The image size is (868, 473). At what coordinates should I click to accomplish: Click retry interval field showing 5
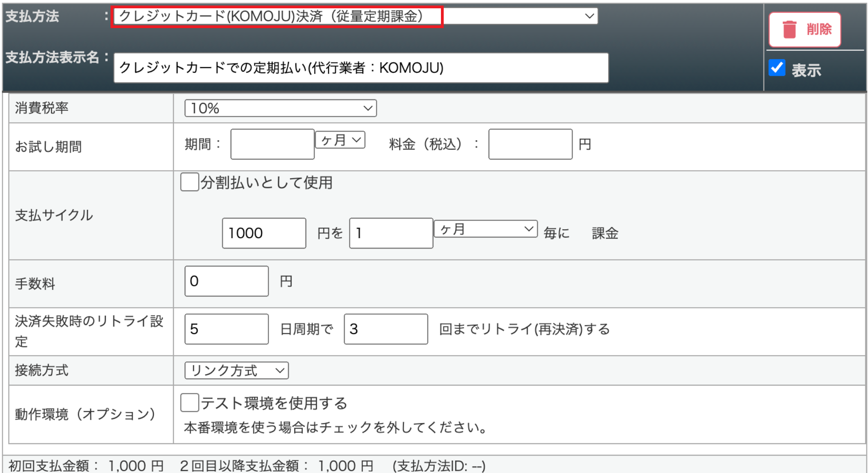point(226,329)
